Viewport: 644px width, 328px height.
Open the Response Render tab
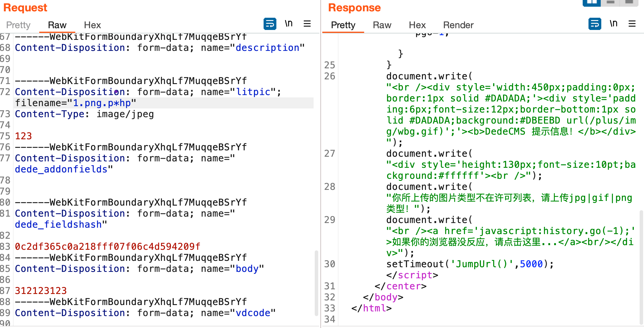coord(458,25)
